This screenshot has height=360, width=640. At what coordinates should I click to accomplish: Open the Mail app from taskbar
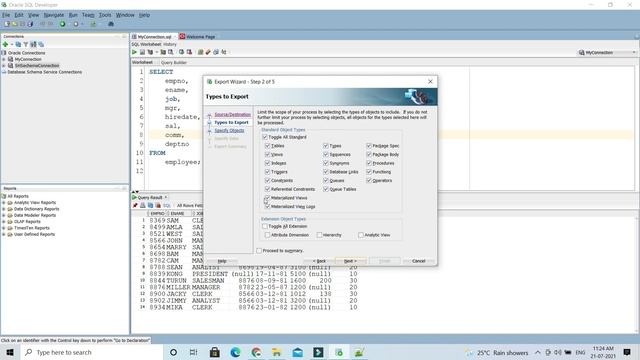tap(298, 352)
